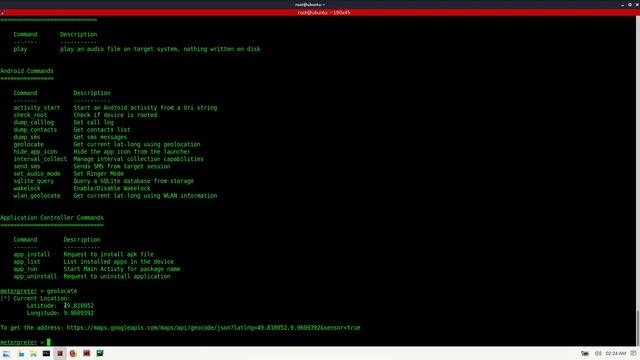Screen dimensions: 640x360
Task: Click the 'interval_collect' command
Action: (40, 159)
